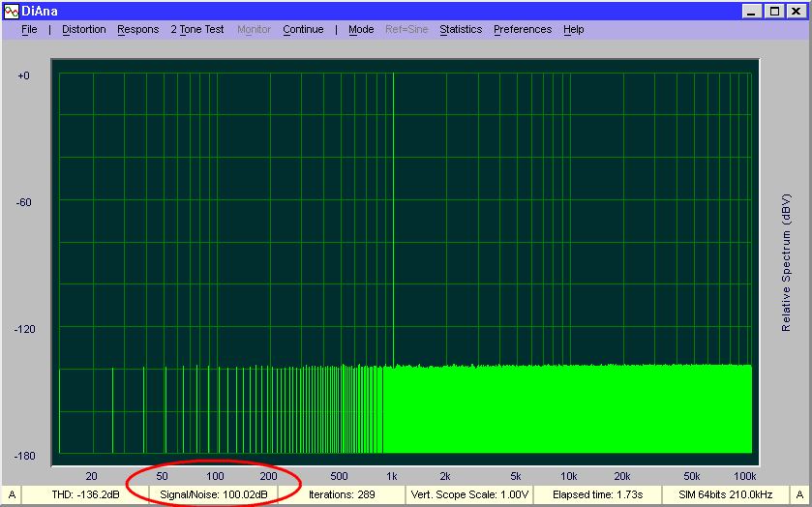Click the 20k frequency axis label
This screenshot has width=812, height=507.
click(622, 476)
